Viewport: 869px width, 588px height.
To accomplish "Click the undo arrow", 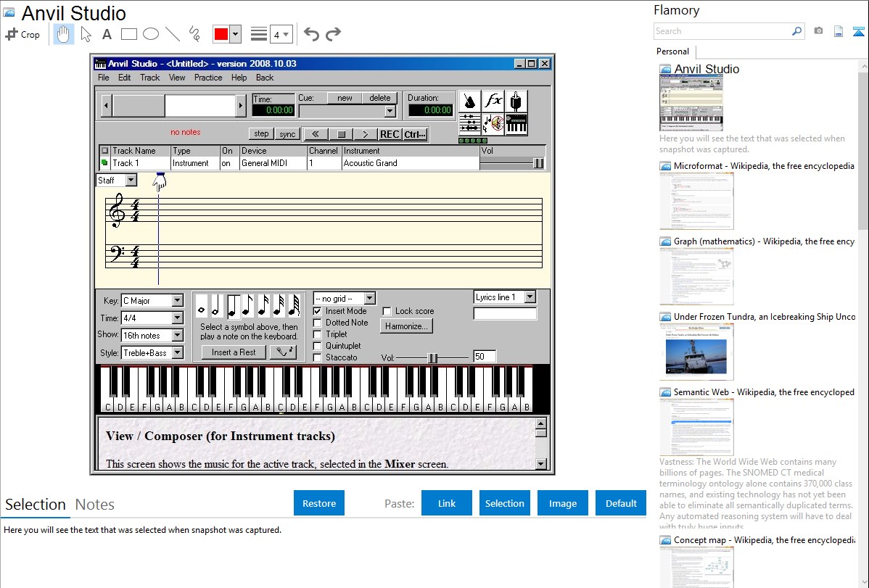I will [311, 34].
